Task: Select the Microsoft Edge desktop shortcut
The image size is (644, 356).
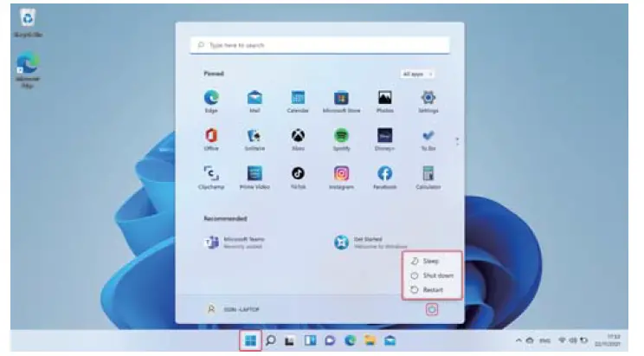Action: (28, 70)
